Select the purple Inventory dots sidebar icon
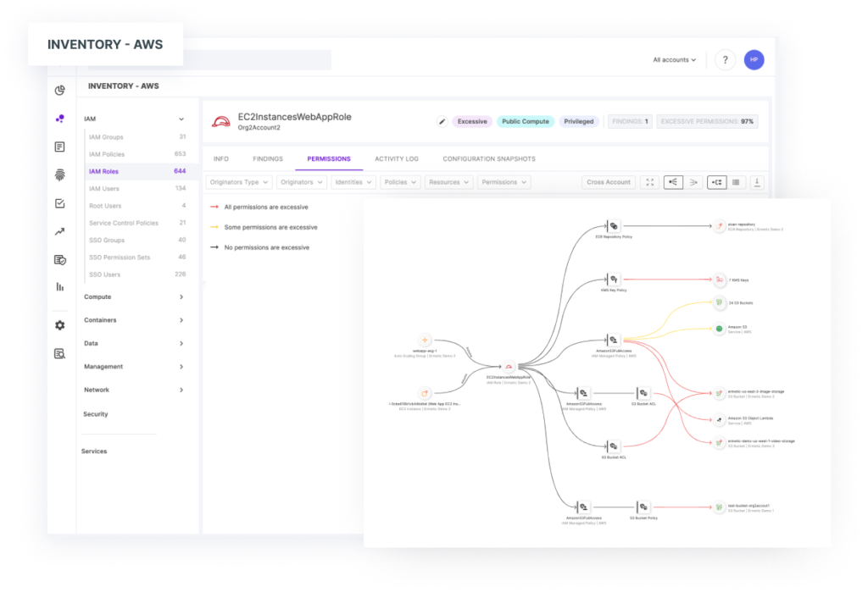The image size is (868, 598). pos(60,119)
